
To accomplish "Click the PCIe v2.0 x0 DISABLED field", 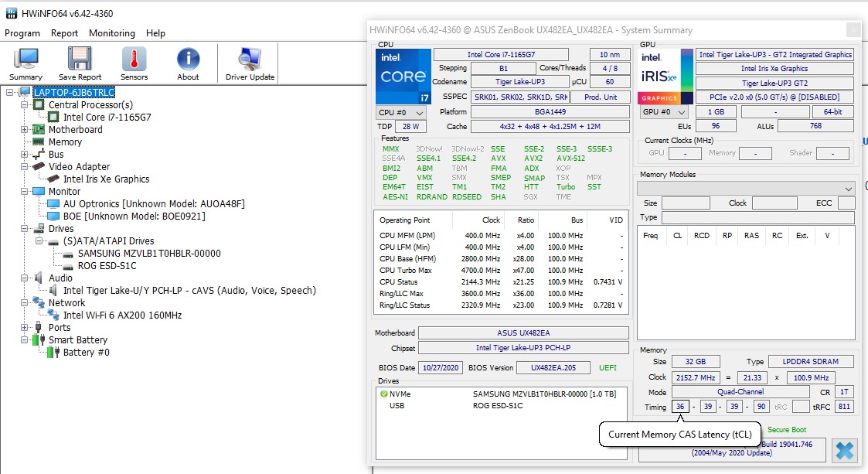I will pos(774,97).
